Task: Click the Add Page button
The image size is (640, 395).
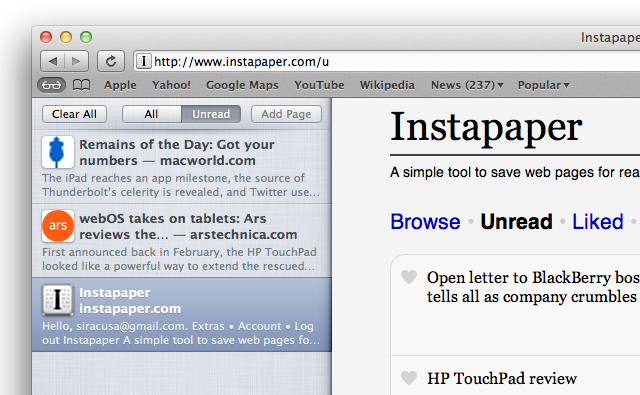Action: pyautogui.click(x=286, y=114)
